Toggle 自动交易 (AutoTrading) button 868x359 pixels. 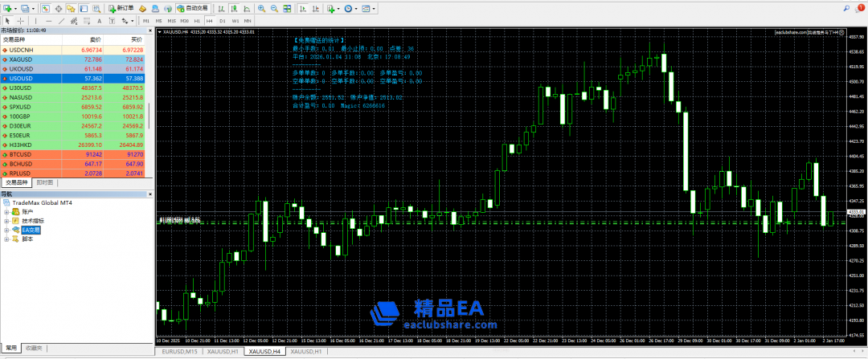point(191,8)
